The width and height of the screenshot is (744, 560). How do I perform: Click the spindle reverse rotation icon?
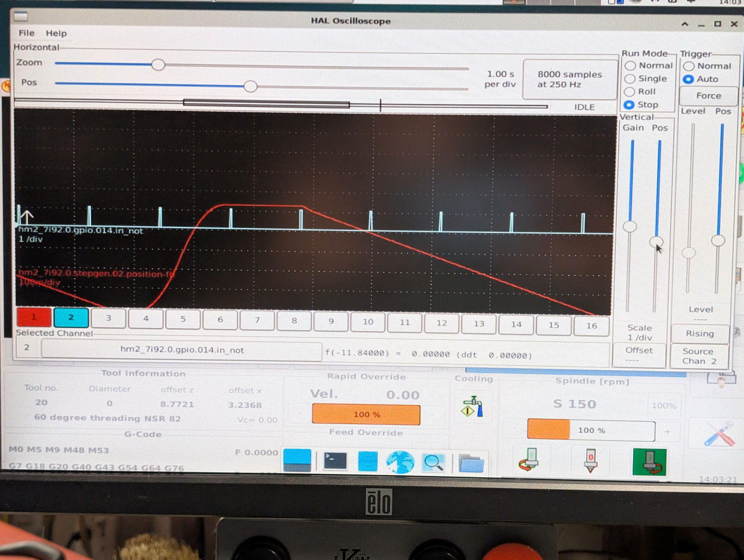[x=530, y=460]
